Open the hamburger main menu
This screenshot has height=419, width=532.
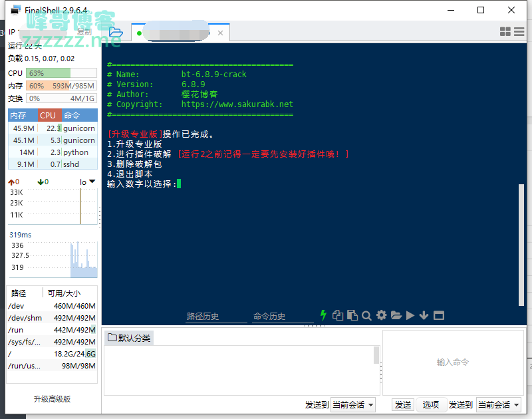(519, 31)
